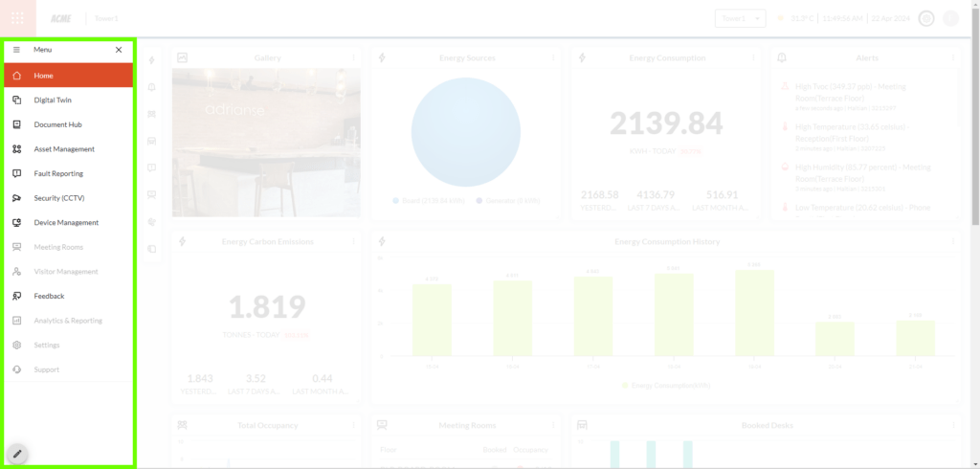
Task: Click the Security (CCTV) camera icon
Action: pyautogui.click(x=16, y=198)
